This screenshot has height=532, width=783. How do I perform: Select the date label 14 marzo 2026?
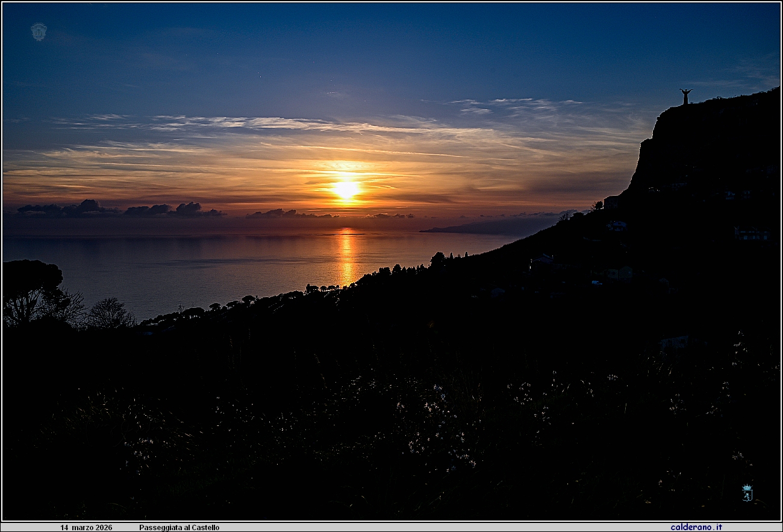tap(86, 525)
